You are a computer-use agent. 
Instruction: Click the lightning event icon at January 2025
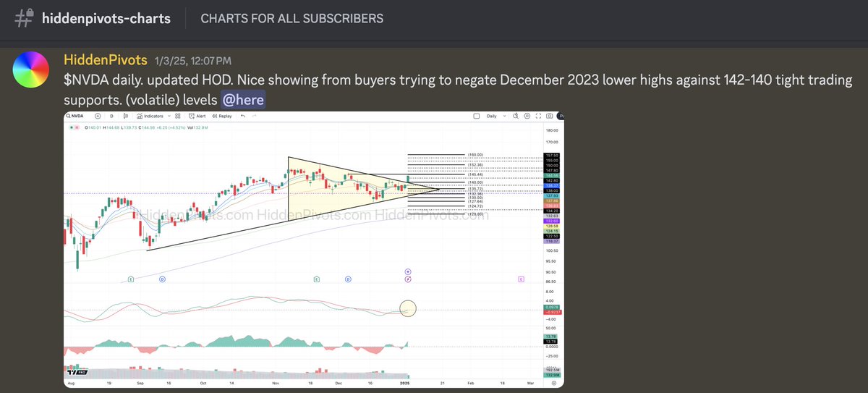[x=408, y=278]
